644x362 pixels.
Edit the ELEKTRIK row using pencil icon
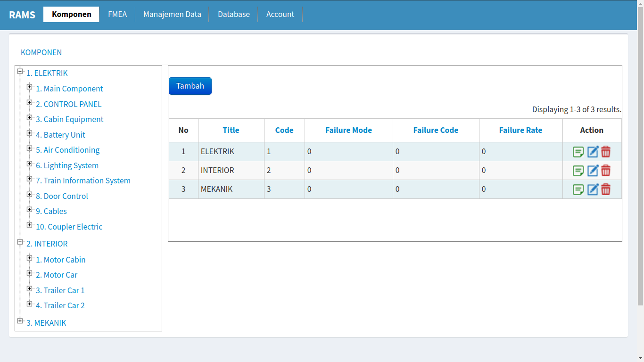click(593, 152)
